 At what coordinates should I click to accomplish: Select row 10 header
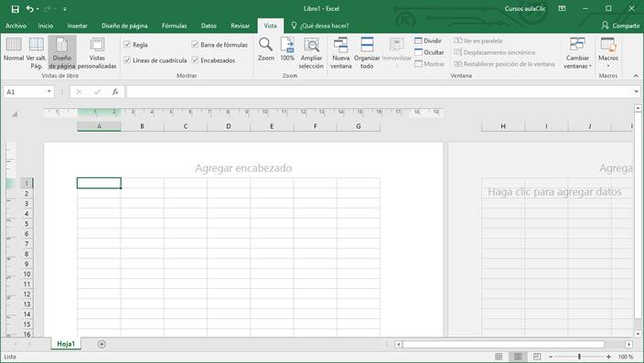pos(27,274)
